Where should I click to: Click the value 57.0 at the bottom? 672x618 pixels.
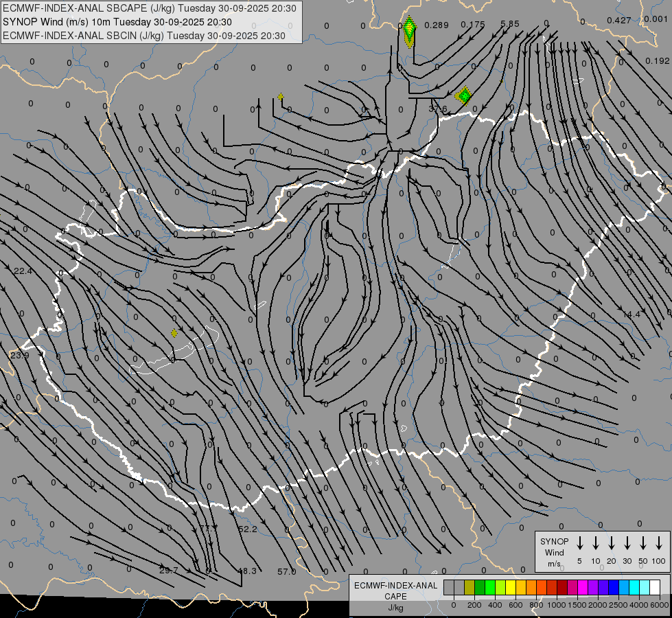point(287,572)
